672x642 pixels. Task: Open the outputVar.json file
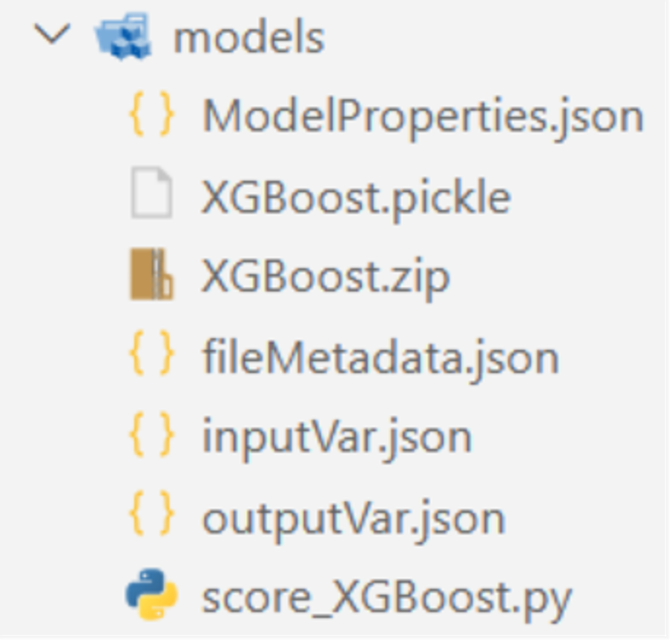(353, 517)
